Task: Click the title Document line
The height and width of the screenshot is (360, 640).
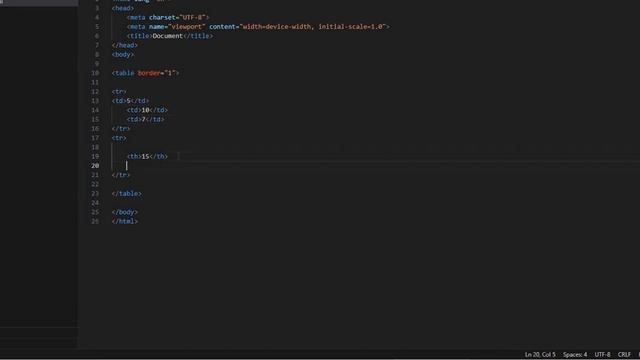Action: pos(170,36)
